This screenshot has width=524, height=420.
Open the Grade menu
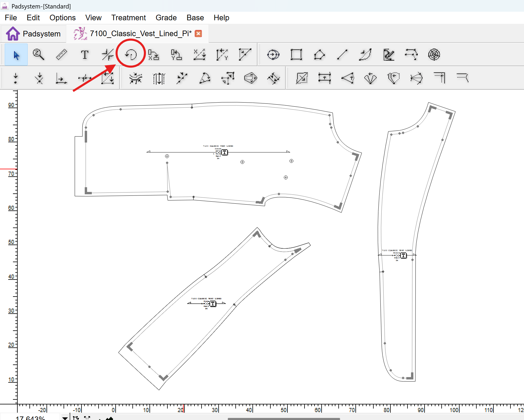(166, 18)
